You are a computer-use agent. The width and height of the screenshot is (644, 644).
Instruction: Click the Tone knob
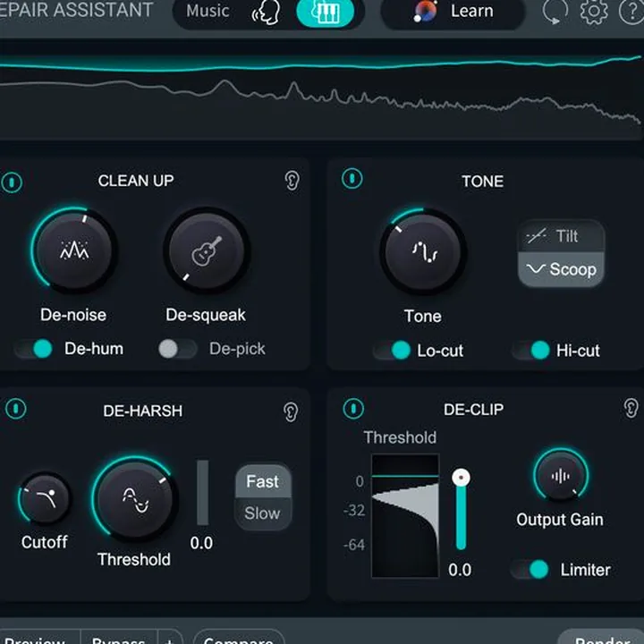[x=423, y=251]
